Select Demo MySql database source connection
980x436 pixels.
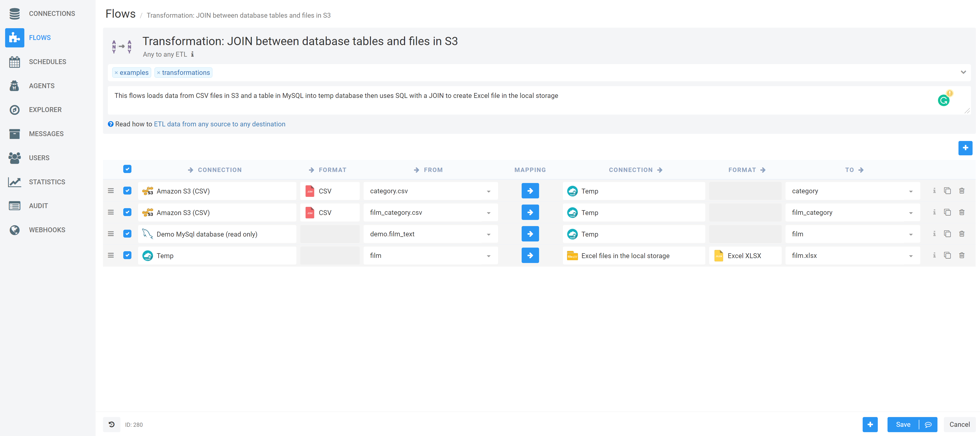(217, 234)
